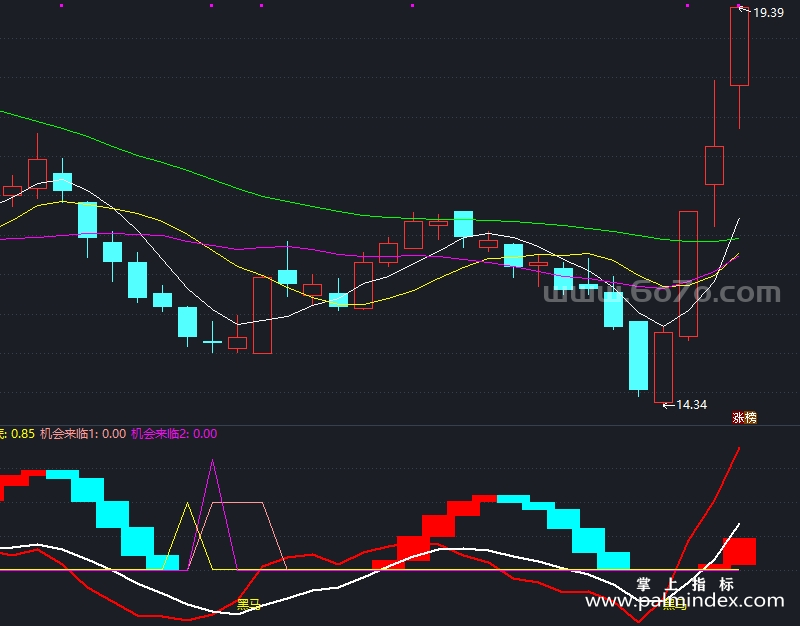800x626 pixels.
Task: Click the magenta spike peak in indicator pane
Action: (212, 462)
